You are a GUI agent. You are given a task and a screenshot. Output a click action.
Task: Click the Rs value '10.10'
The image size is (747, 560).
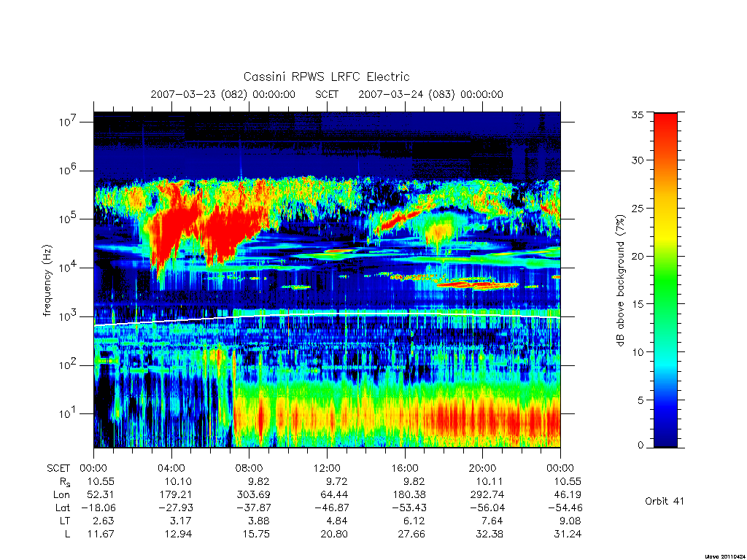pyautogui.click(x=178, y=481)
